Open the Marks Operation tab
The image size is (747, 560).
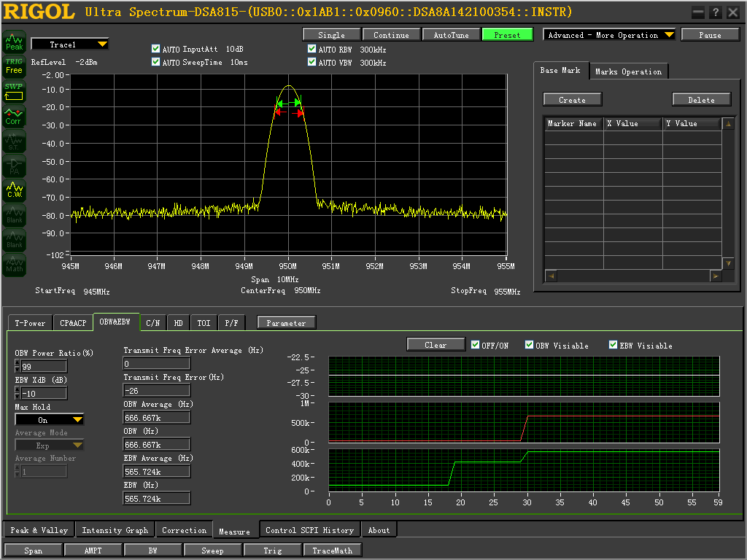click(x=628, y=71)
